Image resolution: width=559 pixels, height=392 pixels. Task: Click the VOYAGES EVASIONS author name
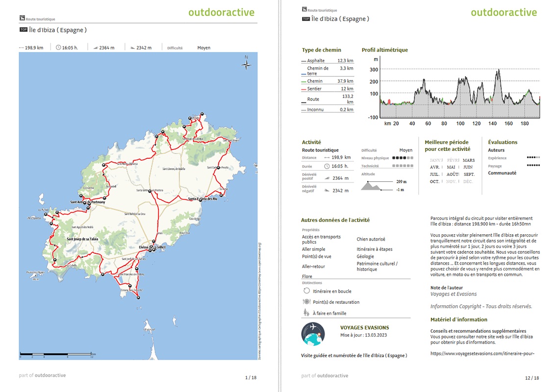tap(365, 327)
